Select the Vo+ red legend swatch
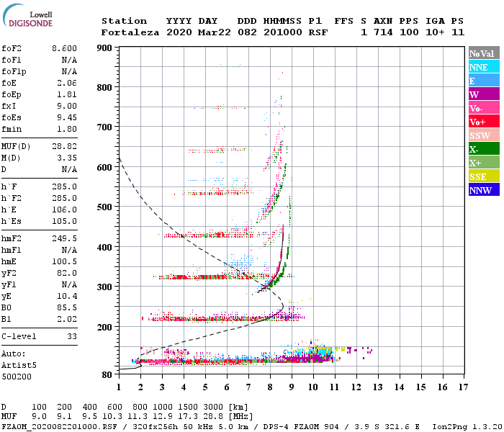The width and height of the screenshot is (504, 432). point(484,122)
